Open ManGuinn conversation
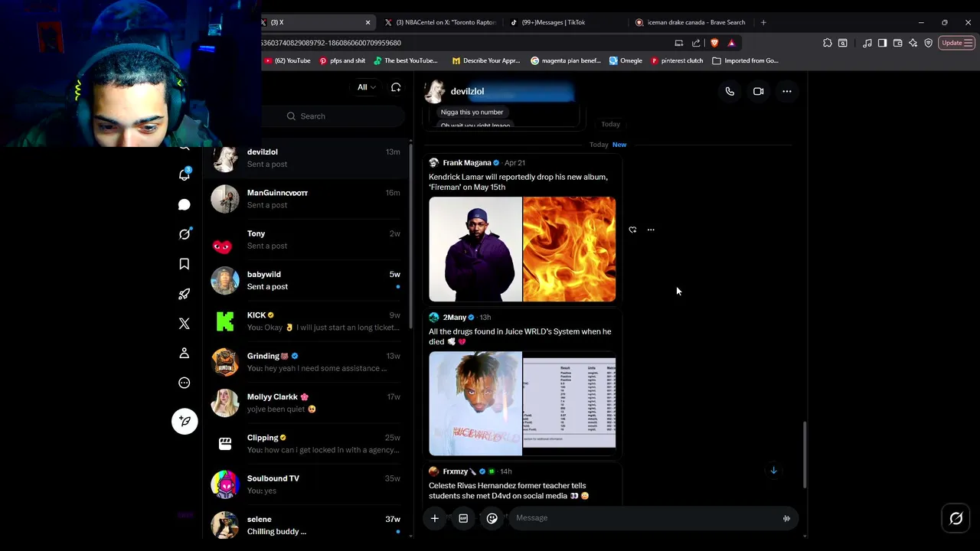The height and width of the screenshot is (551, 980). (306, 199)
